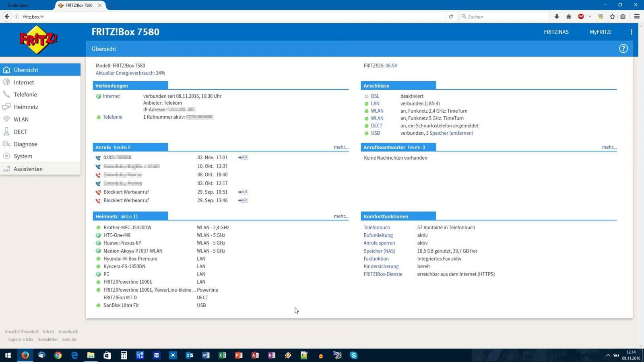Viewport: 644px width, 362px height.
Task: Open the three-dot menu next to MyFRITZ!
Action: [631, 32]
